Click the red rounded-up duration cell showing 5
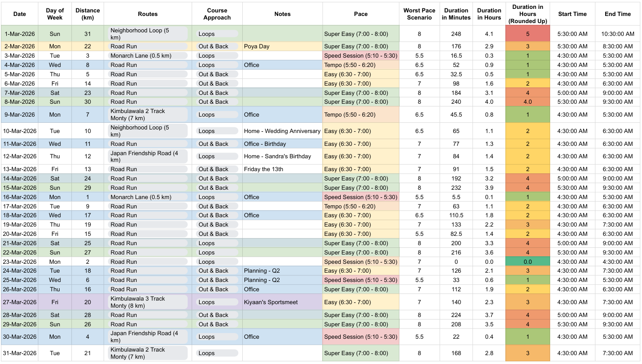642x364 pixels. (528, 34)
